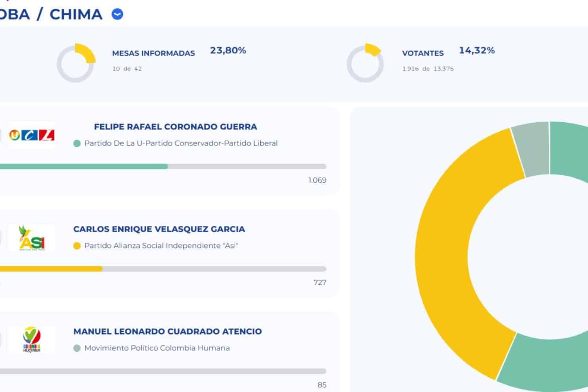This screenshot has width=588, height=392.
Task: Click the ASI party logo
Action: (32, 238)
